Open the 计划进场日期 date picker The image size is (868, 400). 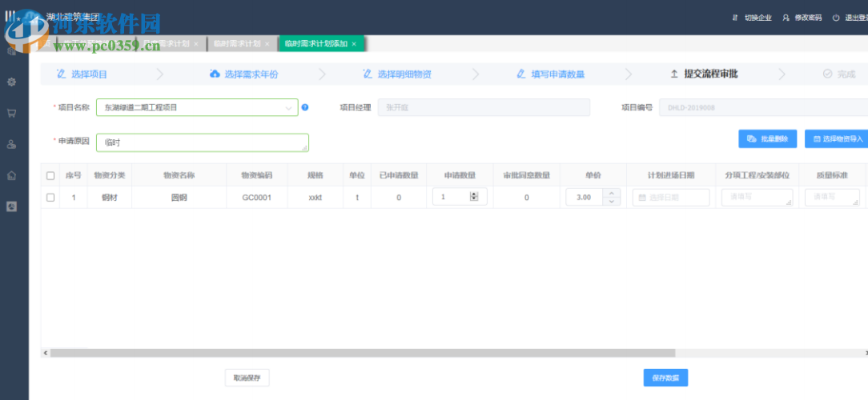pyautogui.click(x=671, y=197)
